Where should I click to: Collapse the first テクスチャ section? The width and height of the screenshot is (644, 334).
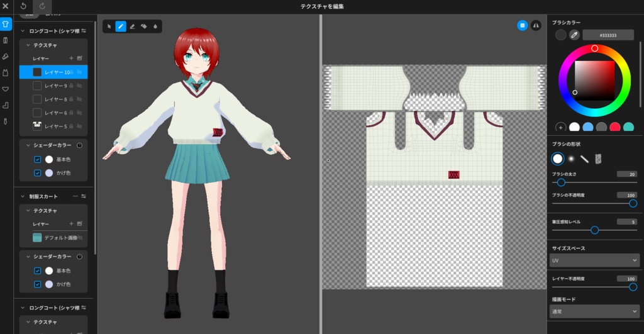28,45
